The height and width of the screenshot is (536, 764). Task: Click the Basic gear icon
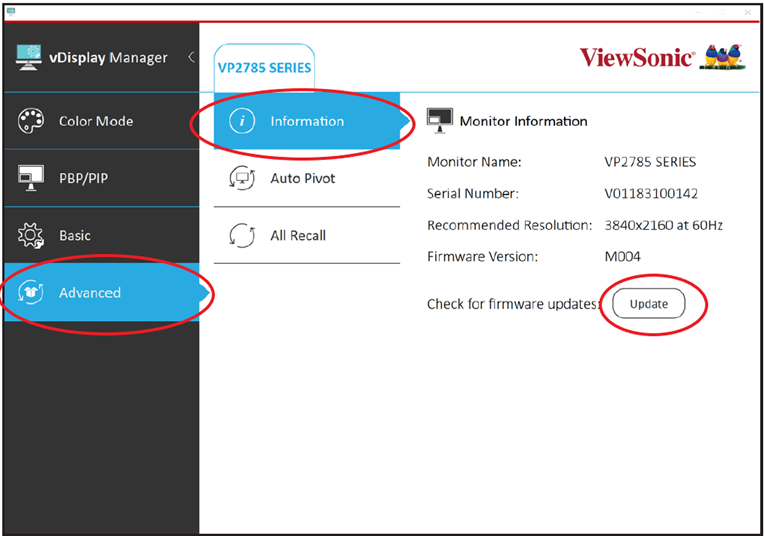tap(31, 235)
